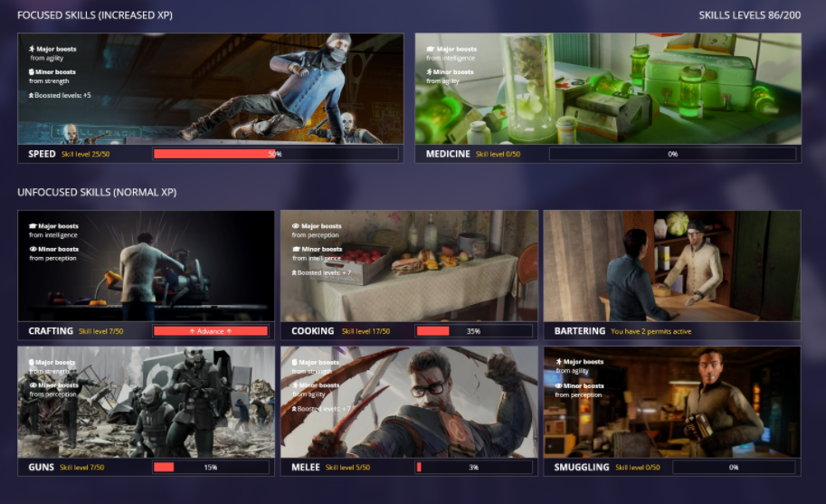Click the strength icon on Guns card
Viewport: 826px width, 504px height.
[x=32, y=362]
